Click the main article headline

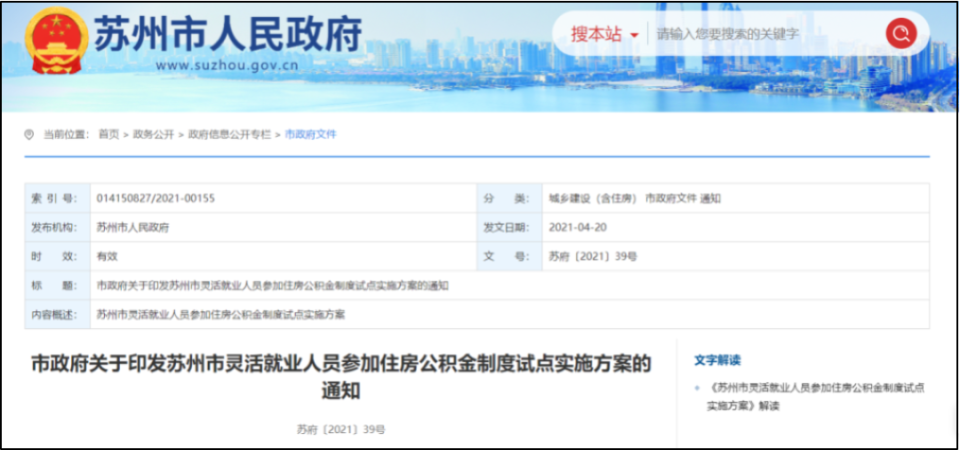pyautogui.click(x=341, y=377)
